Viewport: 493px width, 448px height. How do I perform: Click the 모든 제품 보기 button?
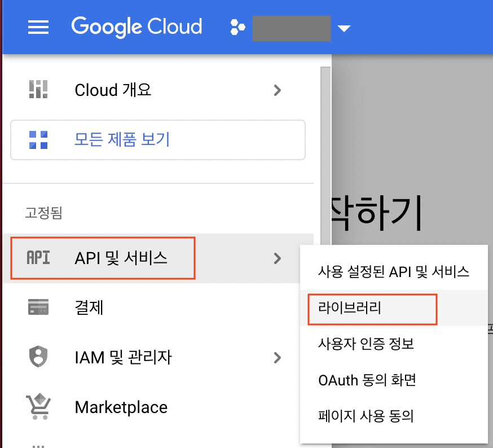pyautogui.click(x=158, y=140)
